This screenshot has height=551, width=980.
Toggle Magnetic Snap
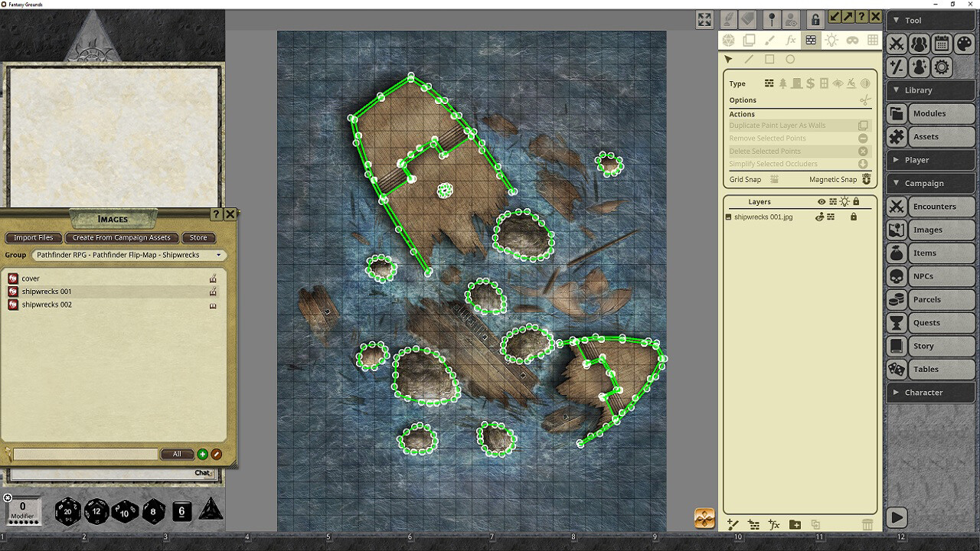point(866,179)
